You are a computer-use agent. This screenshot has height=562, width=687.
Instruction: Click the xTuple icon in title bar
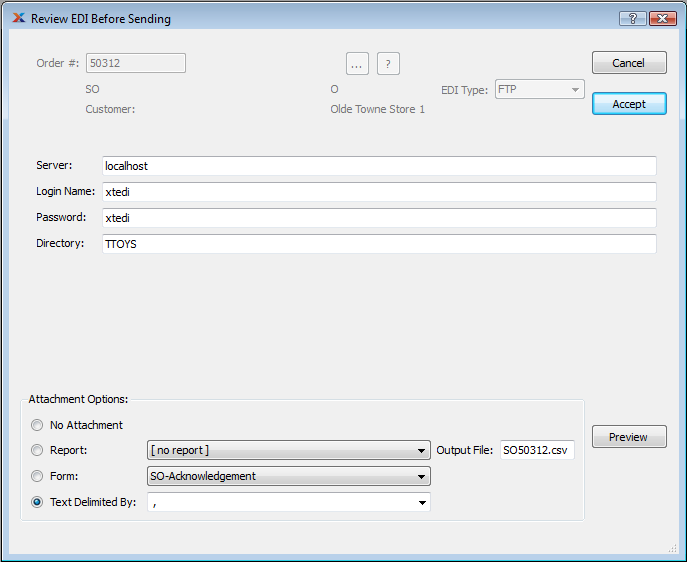tap(18, 18)
